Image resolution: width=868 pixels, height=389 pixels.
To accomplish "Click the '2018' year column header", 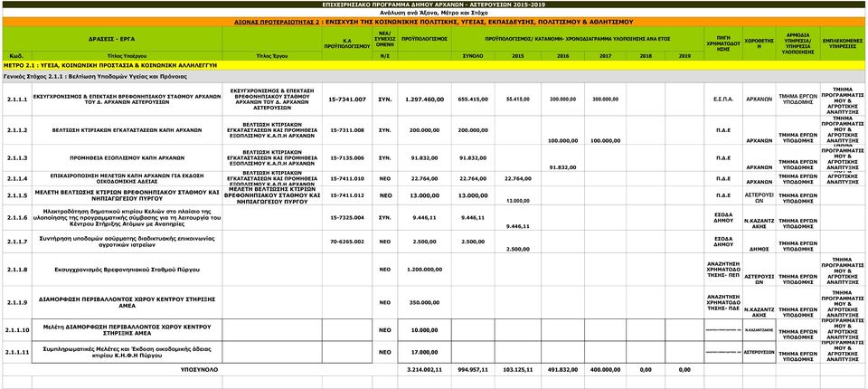I will [646, 56].
